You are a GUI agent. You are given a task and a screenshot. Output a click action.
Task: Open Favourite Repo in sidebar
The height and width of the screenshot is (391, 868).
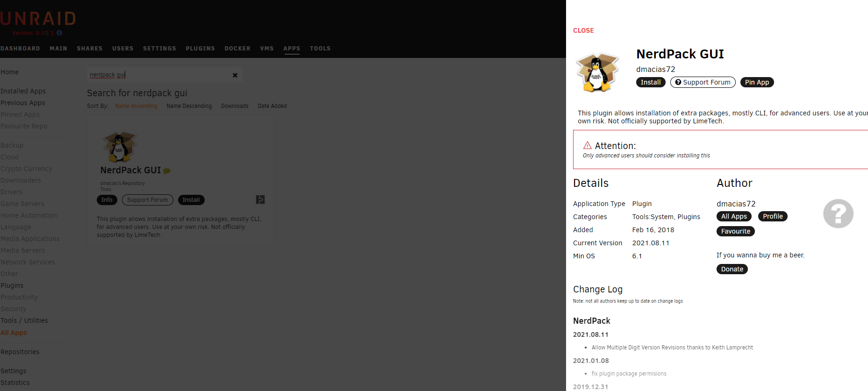click(x=24, y=126)
